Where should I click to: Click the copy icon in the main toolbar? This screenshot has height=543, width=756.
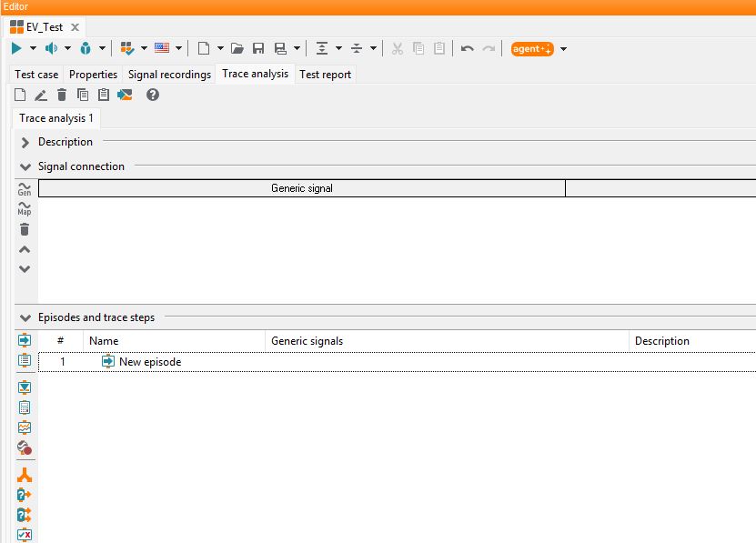pyautogui.click(x=418, y=48)
